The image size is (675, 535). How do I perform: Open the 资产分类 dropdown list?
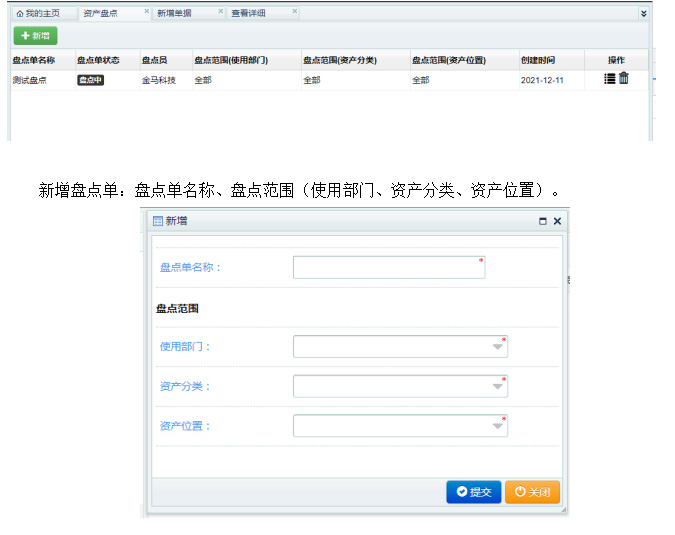pos(498,387)
